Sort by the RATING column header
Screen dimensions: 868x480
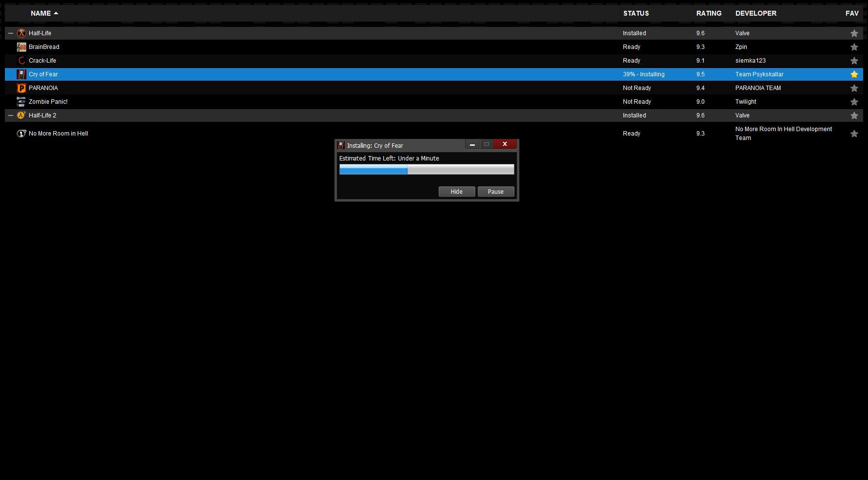[709, 13]
